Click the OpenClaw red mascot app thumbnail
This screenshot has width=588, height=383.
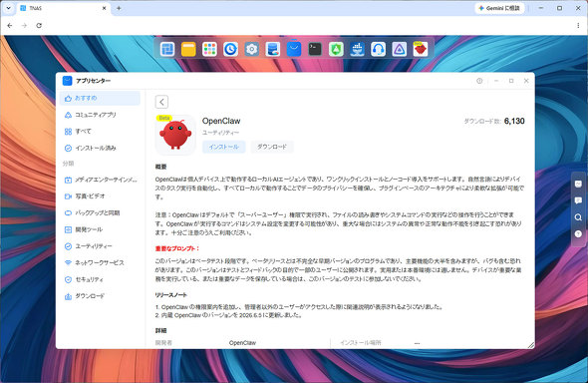(175, 135)
